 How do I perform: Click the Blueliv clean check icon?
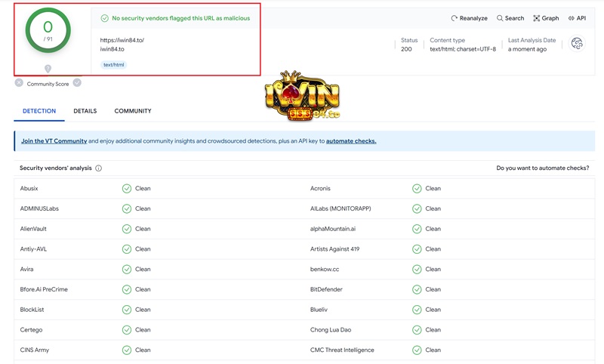coord(417,310)
